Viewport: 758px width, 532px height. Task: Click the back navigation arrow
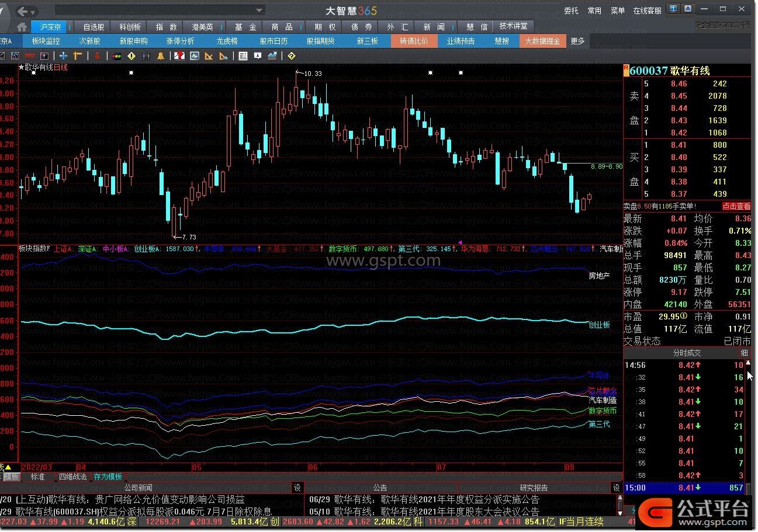pos(22,11)
